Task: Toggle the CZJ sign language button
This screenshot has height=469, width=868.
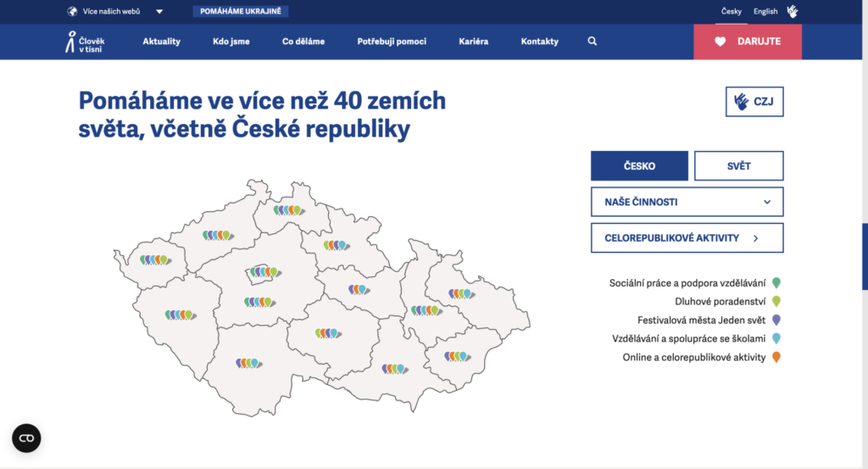Action: [x=754, y=103]
